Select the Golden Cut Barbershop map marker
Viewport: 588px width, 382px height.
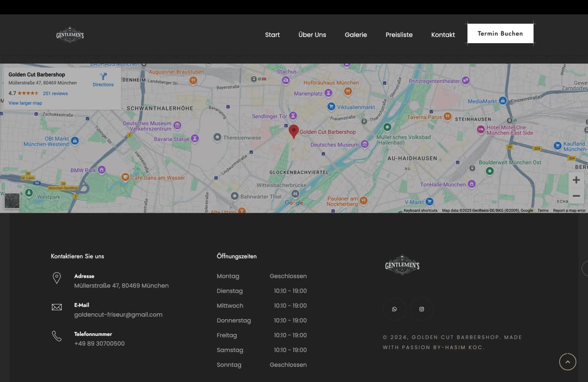294,131
